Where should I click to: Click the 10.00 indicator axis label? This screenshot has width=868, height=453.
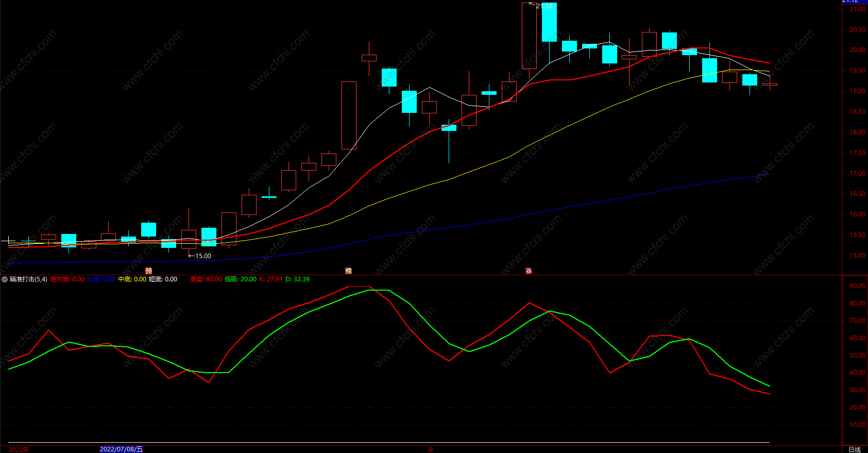858,425
